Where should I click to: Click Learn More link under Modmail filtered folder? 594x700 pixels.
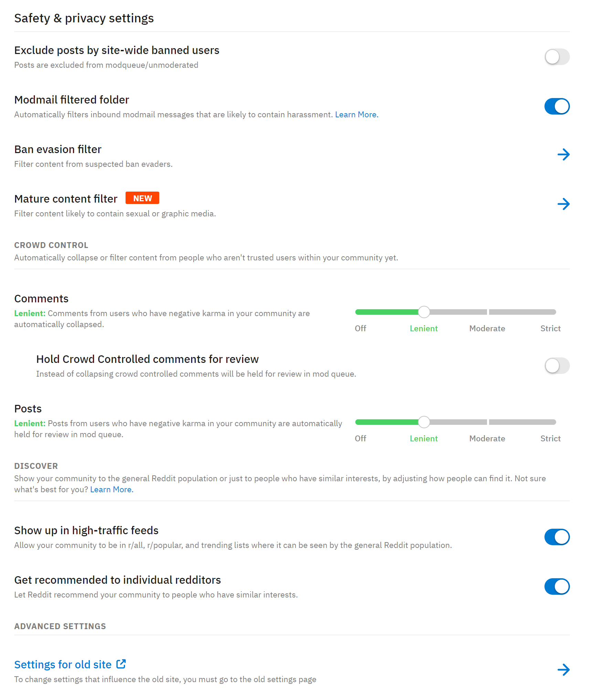(x=357, y=115)
